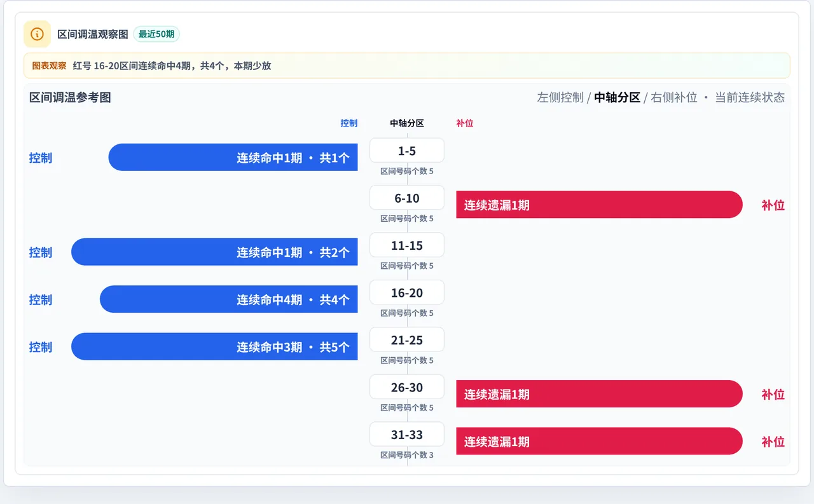Select the 区间调温观察图 title text
The width and height of the screenshot is (814, 504).
coord(93,34)
